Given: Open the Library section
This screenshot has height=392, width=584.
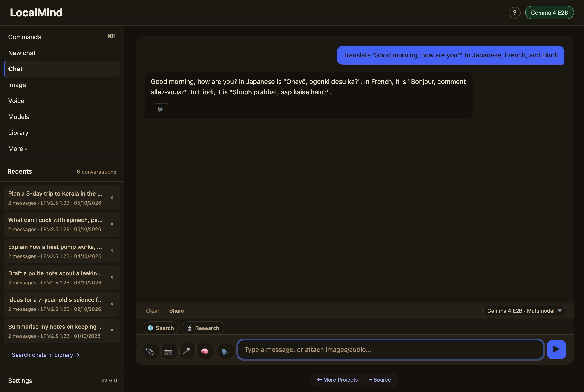Looking at the screenshot, I should [x=62, y=133].
